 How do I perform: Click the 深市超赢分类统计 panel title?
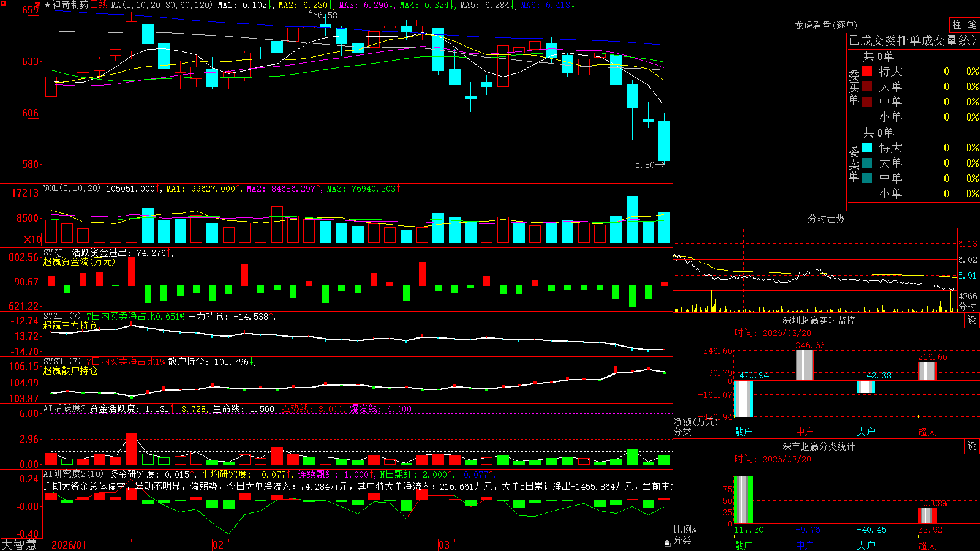coord(818,446)
